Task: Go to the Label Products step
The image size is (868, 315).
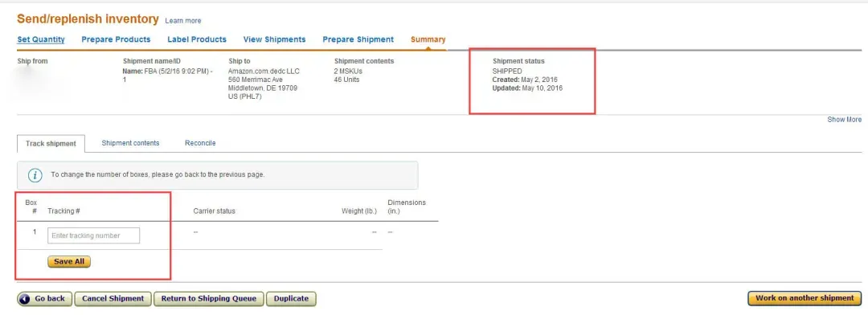Action: point(197,39)
